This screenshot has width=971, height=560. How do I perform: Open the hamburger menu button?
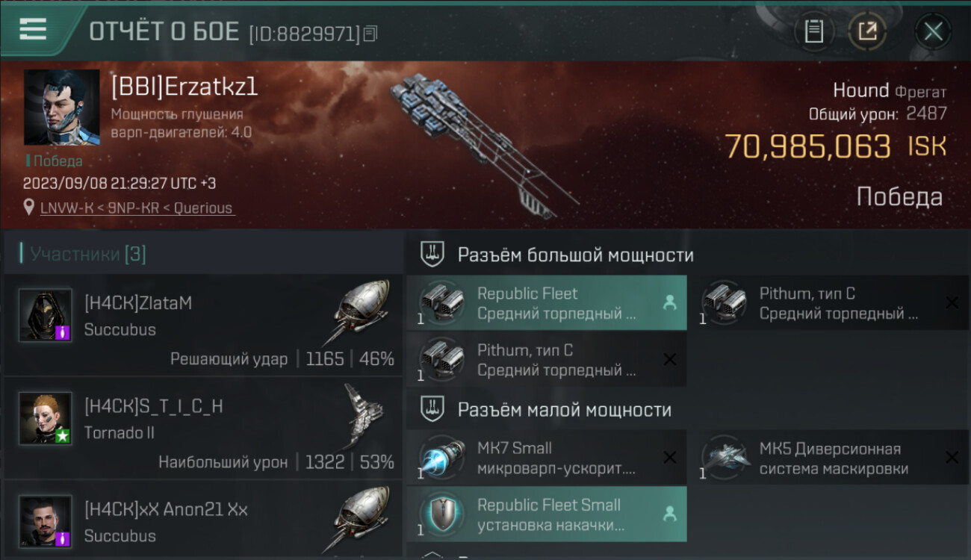click(33, 29)
